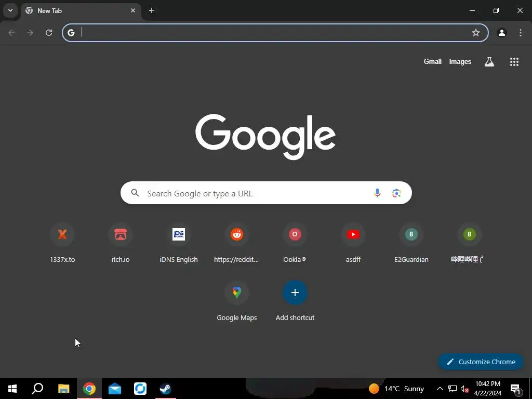
Task: Open the Windows Start menu
Action: point(12,389)
